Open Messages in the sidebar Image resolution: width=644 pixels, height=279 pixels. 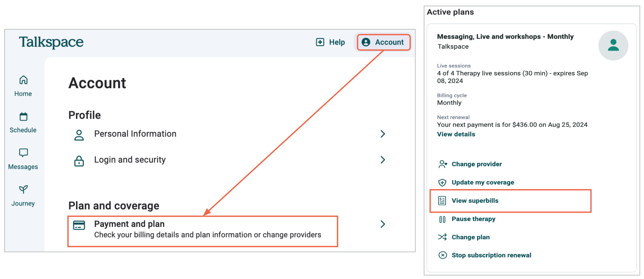point(23,159)
